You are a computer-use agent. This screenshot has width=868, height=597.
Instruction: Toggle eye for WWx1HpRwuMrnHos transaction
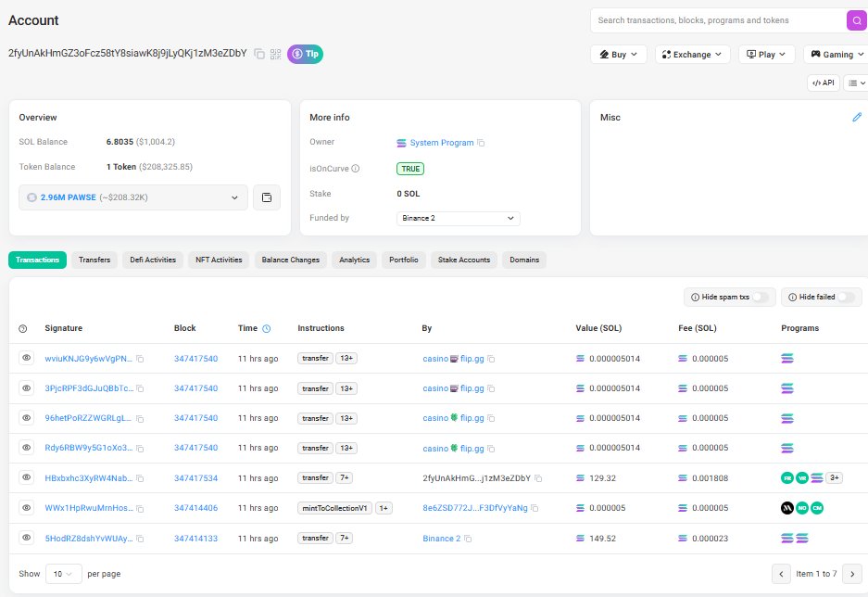(x=26, y=508)
